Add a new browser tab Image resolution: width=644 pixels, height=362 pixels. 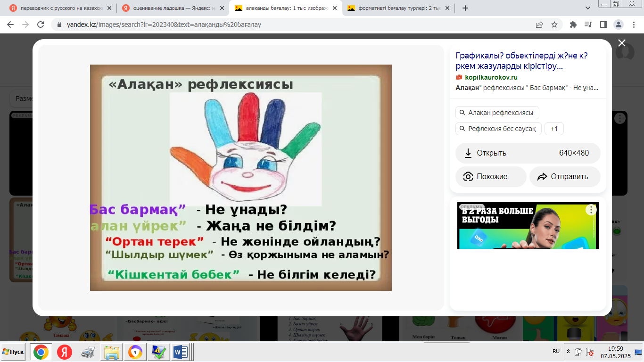click(x=465, y=8)
